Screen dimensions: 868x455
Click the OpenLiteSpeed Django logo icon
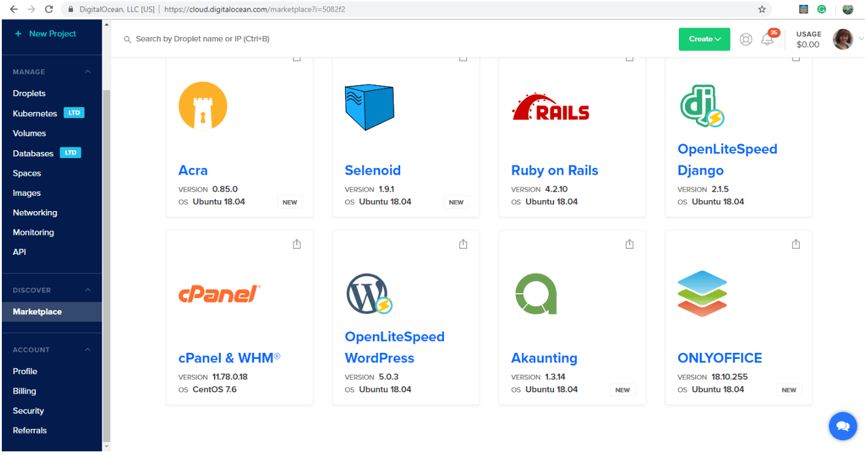click(x=701, y=106)
